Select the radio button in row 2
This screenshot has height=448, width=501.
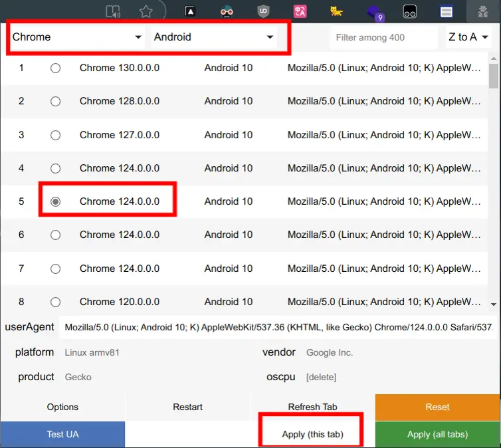click(x=55, y=101)
